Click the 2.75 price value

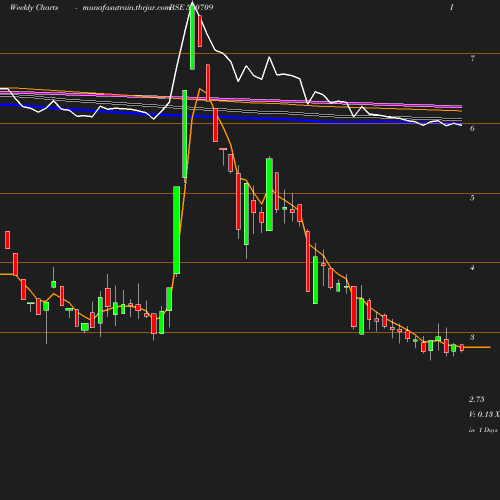pyautogui.click(x=477, y=399)
